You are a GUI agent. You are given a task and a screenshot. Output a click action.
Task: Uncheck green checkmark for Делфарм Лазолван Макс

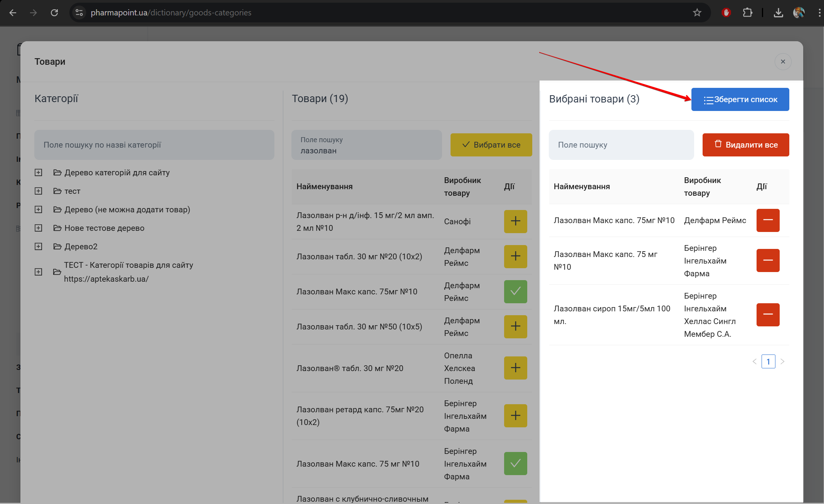[x=515, y=292]
